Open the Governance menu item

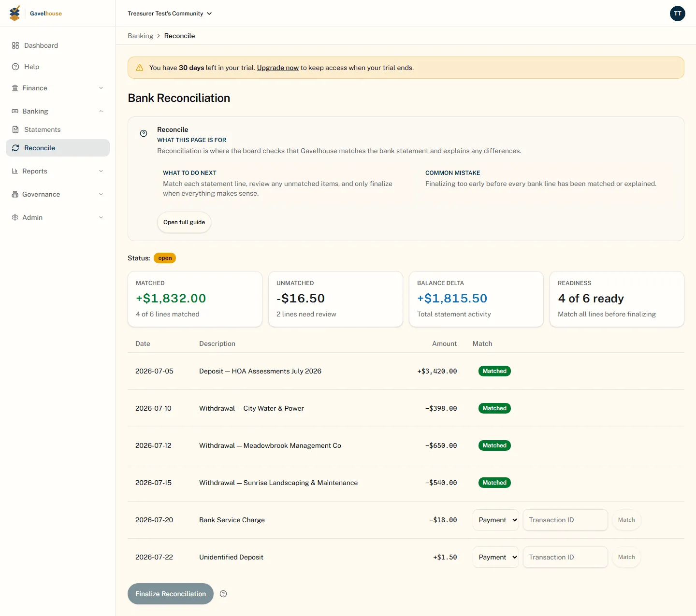58,194
